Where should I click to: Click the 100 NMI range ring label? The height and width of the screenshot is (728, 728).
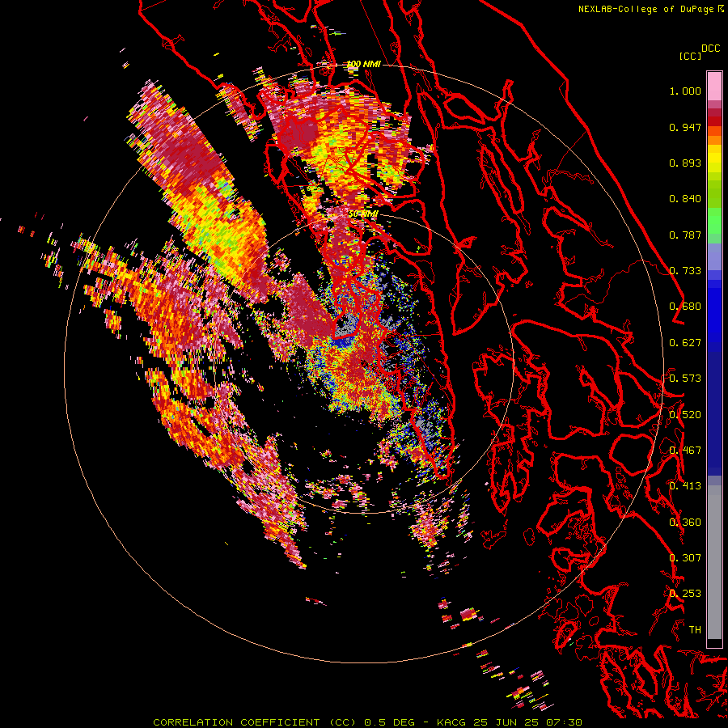coord(364,64)
